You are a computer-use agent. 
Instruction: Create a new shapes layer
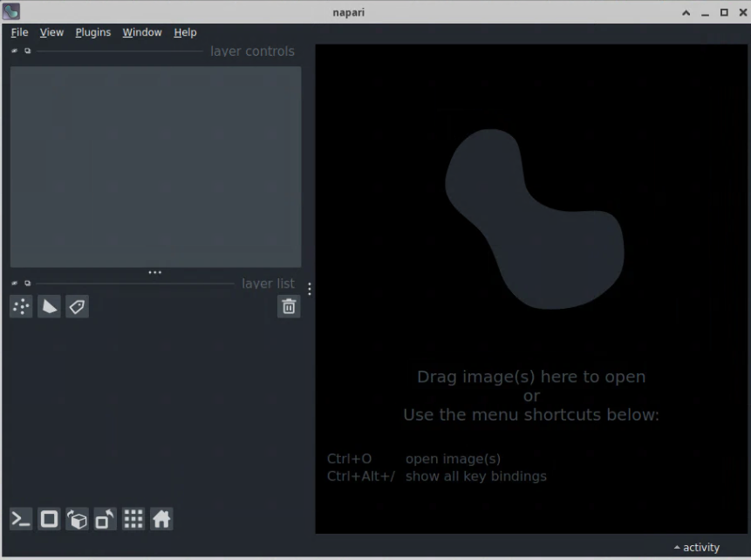[49, 307]
